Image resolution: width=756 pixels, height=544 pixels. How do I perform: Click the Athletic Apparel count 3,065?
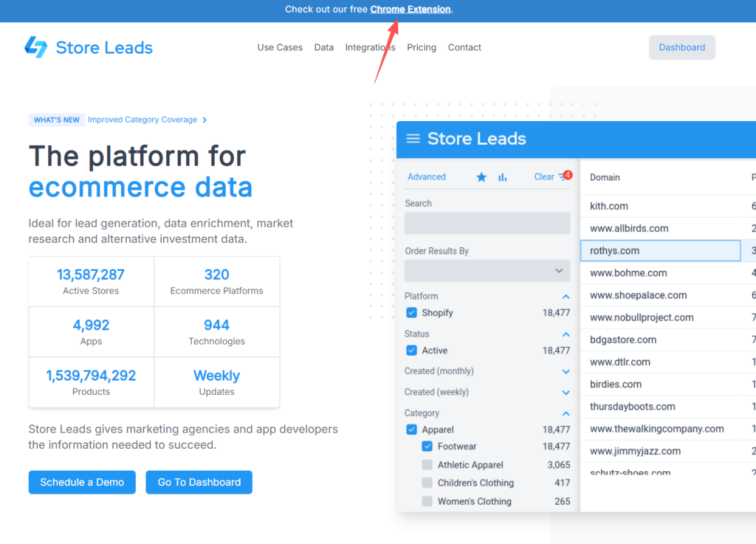559,465
